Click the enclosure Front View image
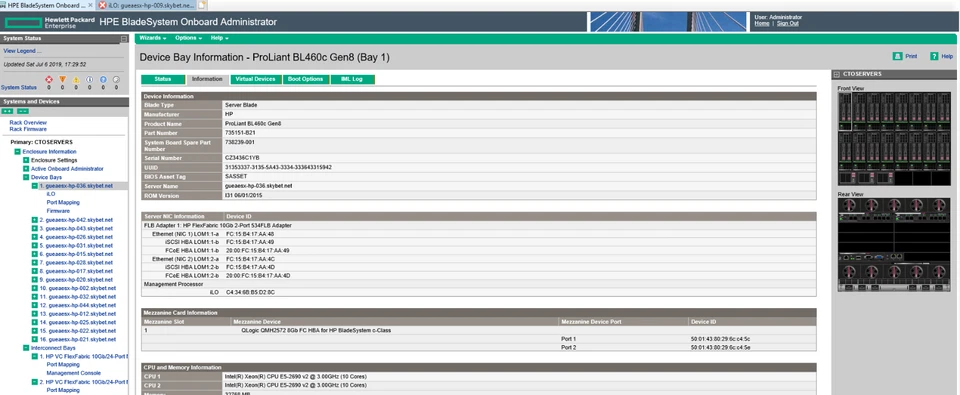The height and width of the screenshot is (395, 960). pos(894,139)
